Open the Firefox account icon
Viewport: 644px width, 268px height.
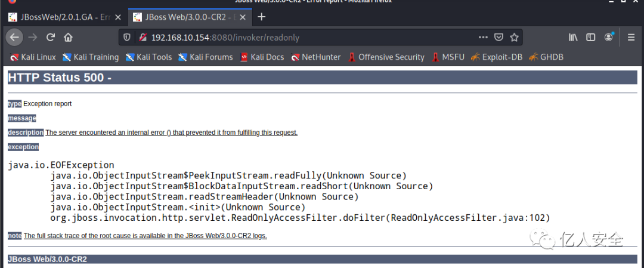coord(609,37)
